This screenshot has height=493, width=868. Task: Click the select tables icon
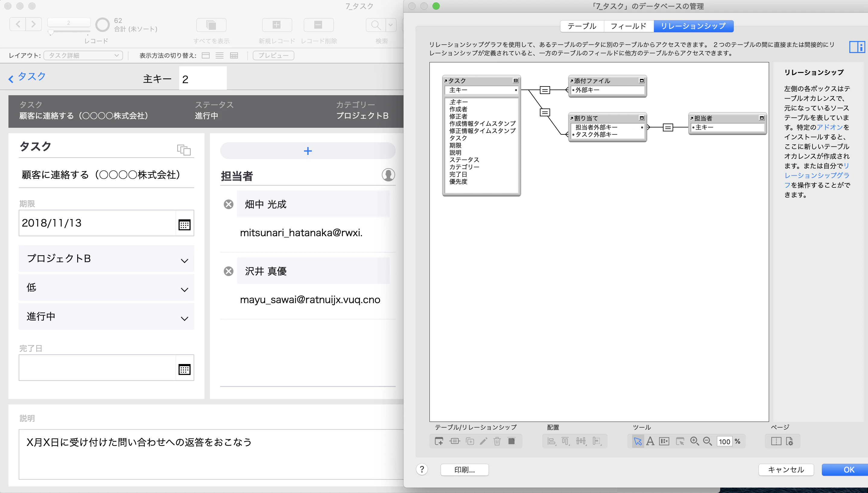tap(680, 441)
